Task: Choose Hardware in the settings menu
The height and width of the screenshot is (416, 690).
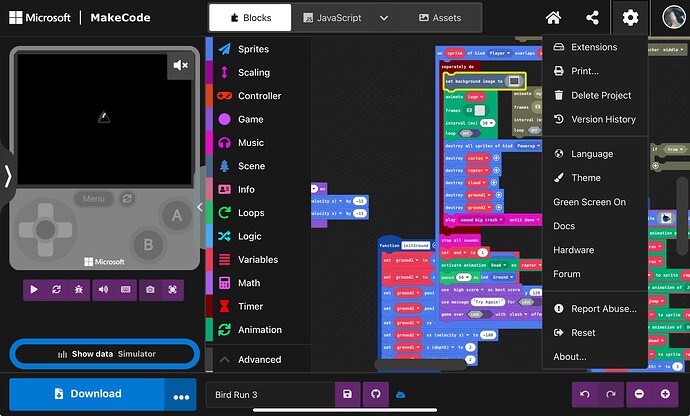Action: [595, 250]
